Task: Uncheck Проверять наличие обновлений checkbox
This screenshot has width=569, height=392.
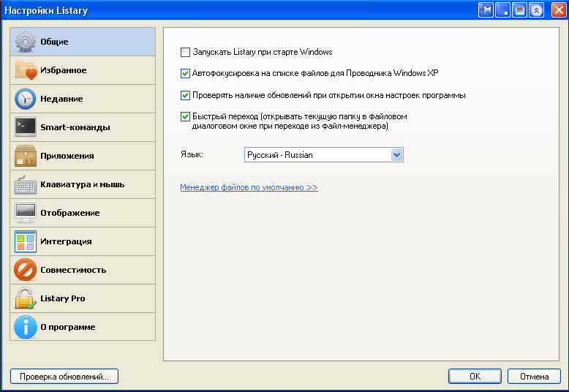Action: click(x=185, y=96)
